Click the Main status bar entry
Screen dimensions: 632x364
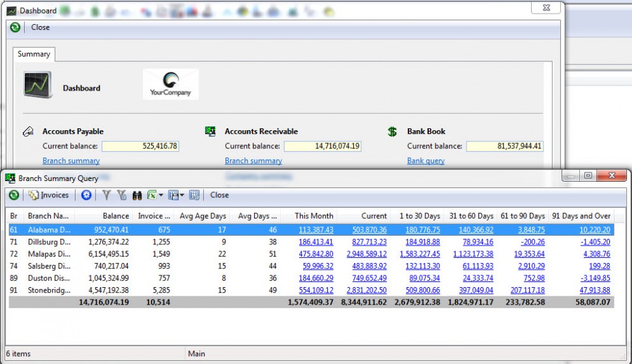(196, 354)
